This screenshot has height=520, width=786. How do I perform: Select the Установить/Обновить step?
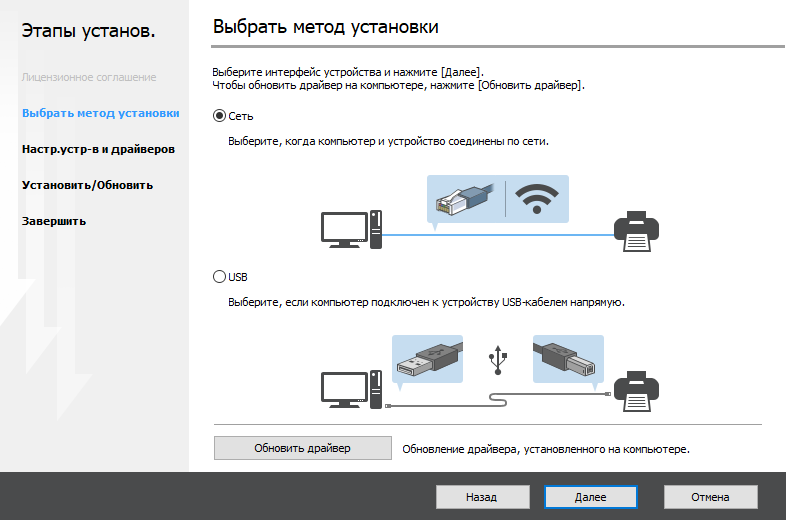(x=87, y=186)
